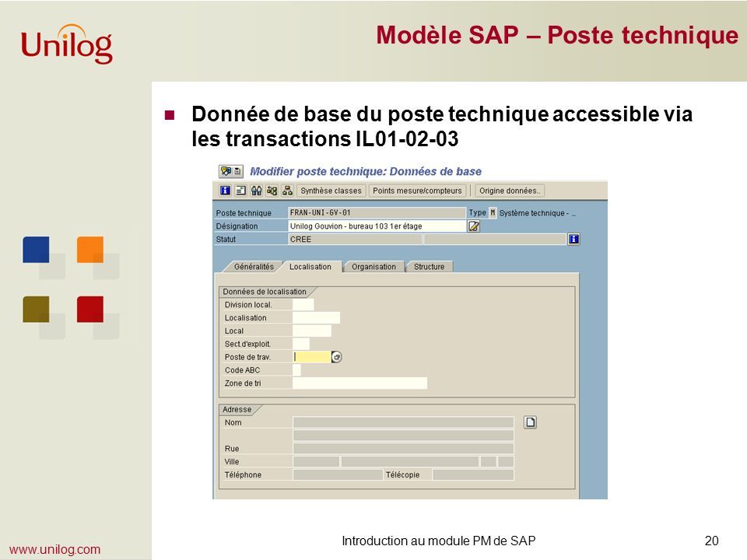The image size is (747, 560).
Task: Click the Synthèse classes button
Action: 331,191
